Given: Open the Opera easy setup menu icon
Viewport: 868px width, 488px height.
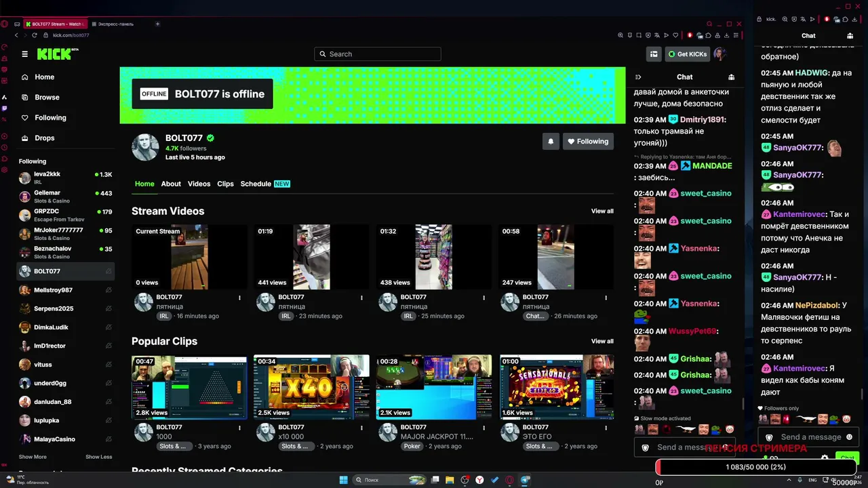Looking at the screenshot, I should pos(737,35).
